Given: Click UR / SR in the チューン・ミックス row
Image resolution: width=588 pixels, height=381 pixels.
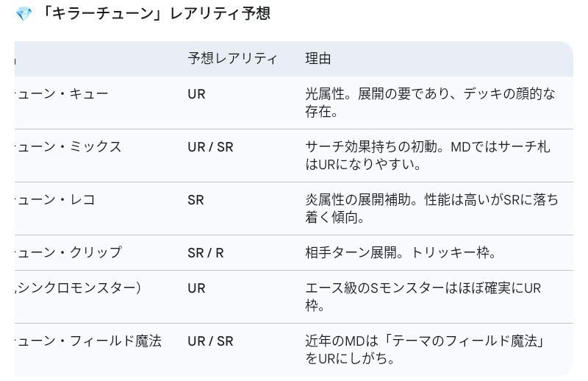Looking at the screenshot, I should tap(210, 146).
